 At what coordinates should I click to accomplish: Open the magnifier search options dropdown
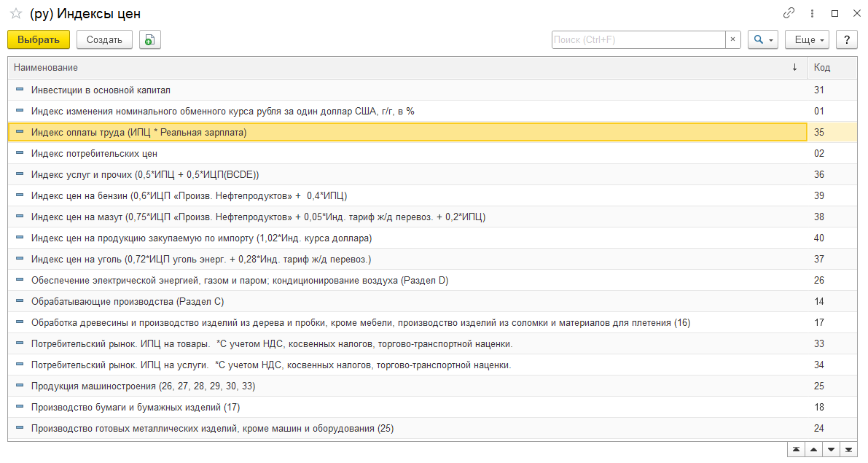tap(762, 40)
